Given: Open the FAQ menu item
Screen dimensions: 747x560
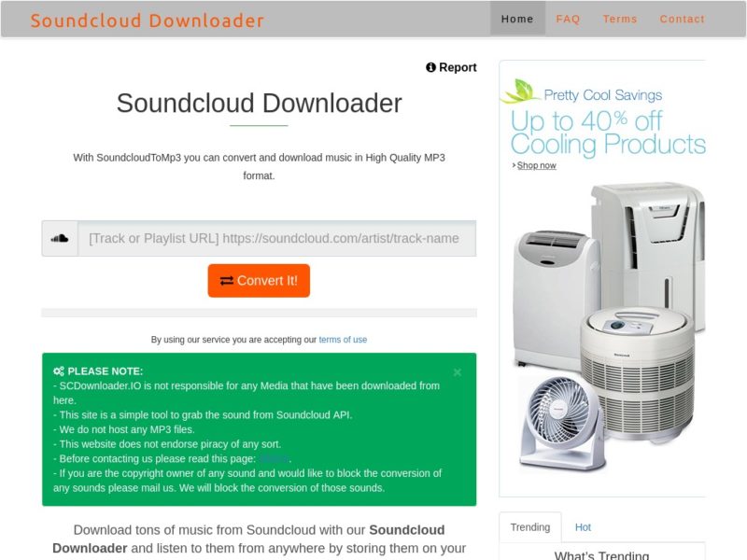Looking at the screenshot, I should (568, 19).
